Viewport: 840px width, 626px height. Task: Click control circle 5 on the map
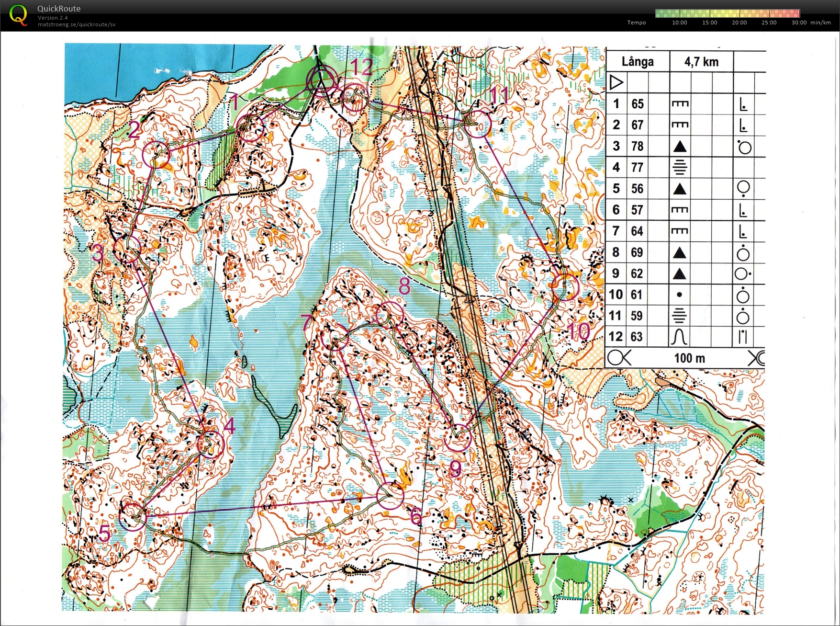pos(132,516)
